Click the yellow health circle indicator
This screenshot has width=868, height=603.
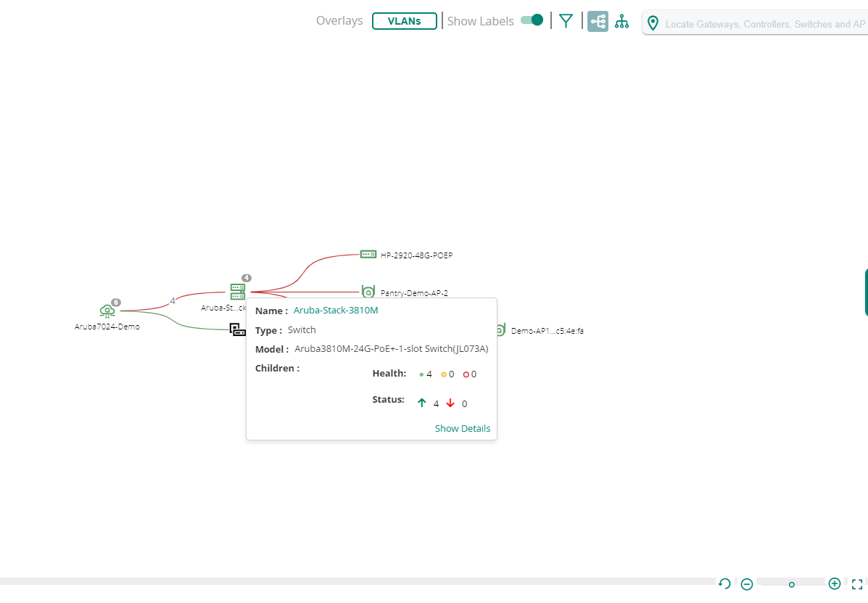[443, 375]
